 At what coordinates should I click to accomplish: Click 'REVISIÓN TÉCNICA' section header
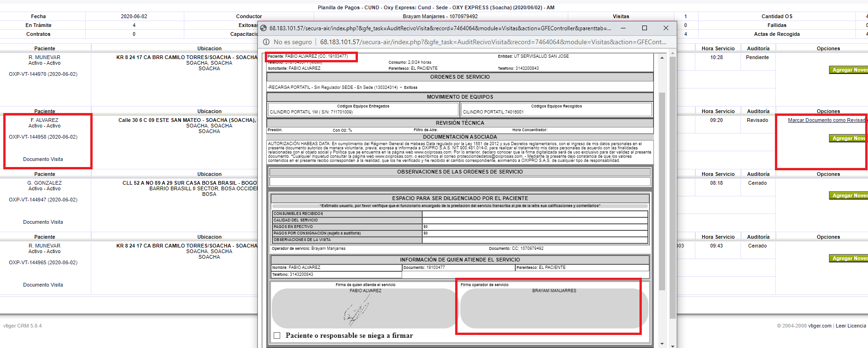tap(460, 123)
